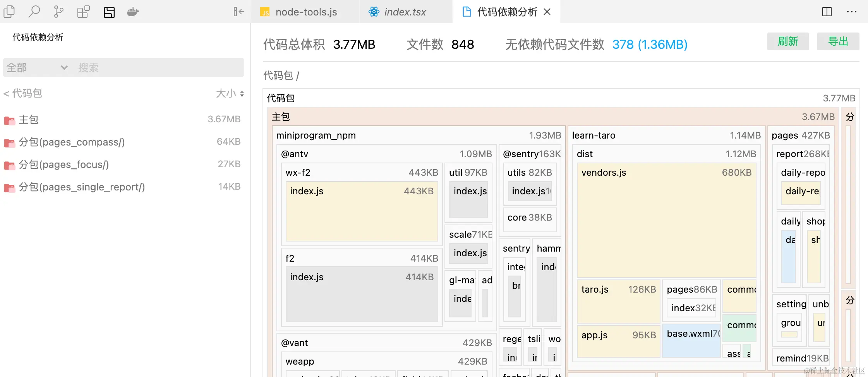Open the source control branch icon

tap(58, 12)
